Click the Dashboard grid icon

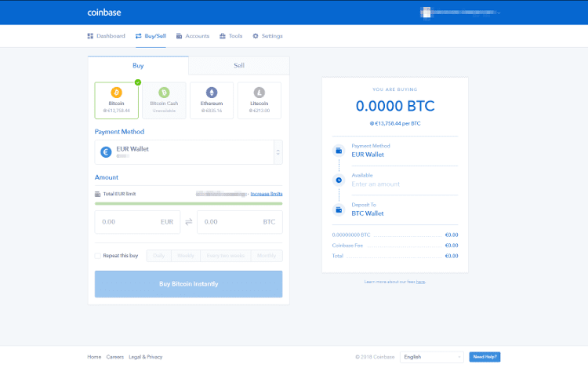[x=90, y=36]
